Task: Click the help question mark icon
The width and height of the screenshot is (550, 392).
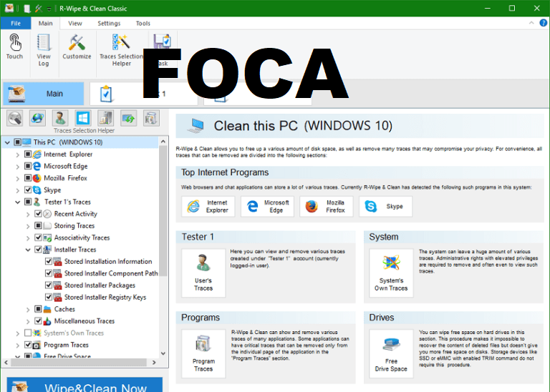Action: point(543,23)
